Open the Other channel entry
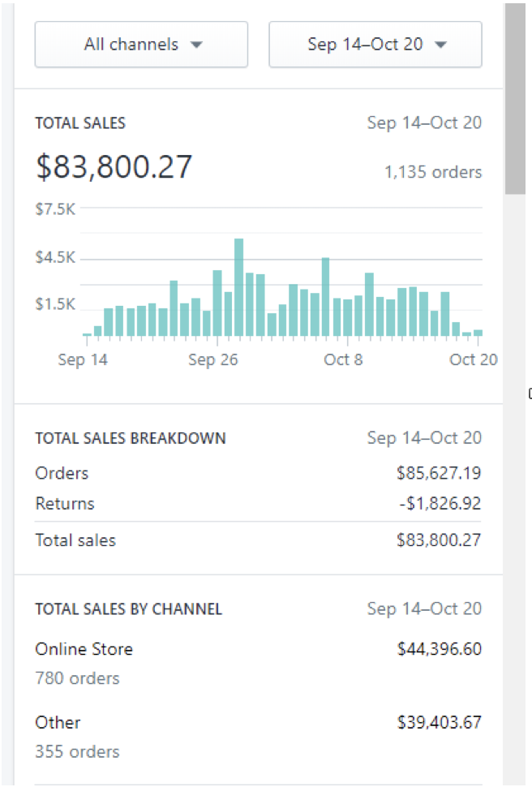This screenshot has width=532, height=787. [x=58, y=722]
